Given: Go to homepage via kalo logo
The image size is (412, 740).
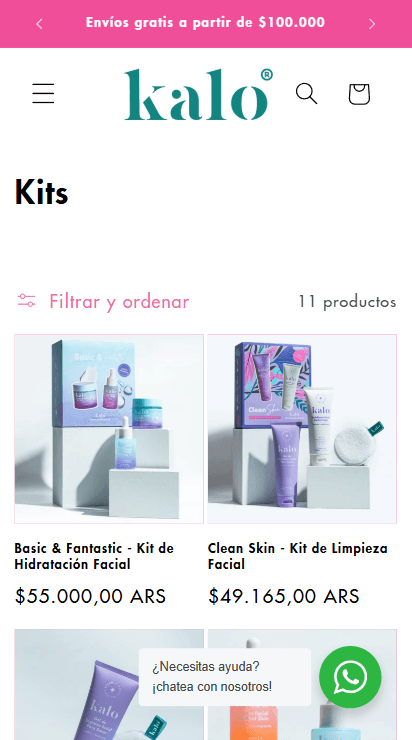Looking at the screenshot, I should pos(198,94).
